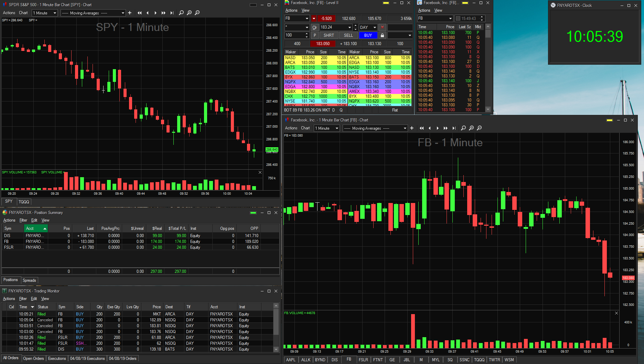Open Edit menu in Trading Monitor

34,299
